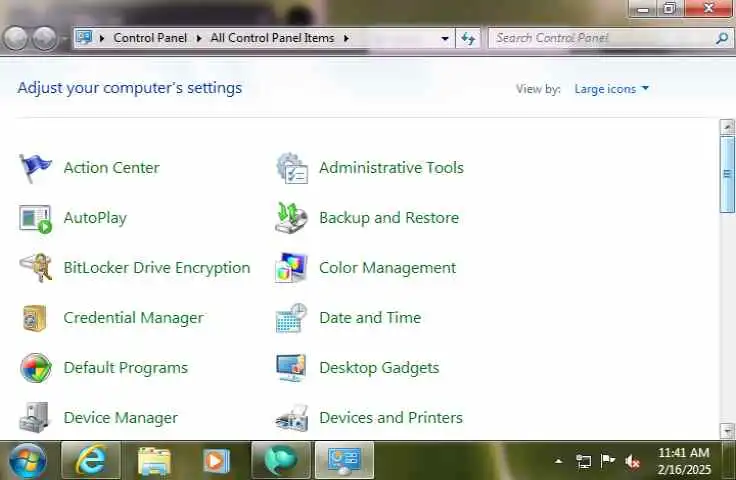
Task: Restore down the Control Panel window
Action: [670, 8]
